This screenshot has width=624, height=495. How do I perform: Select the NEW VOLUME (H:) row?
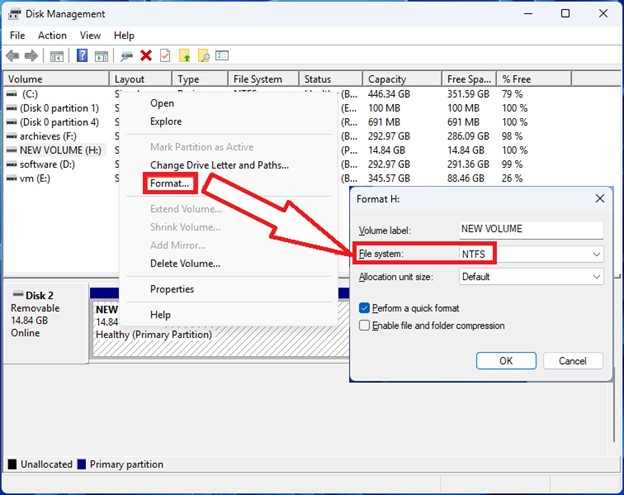(55, 150)
